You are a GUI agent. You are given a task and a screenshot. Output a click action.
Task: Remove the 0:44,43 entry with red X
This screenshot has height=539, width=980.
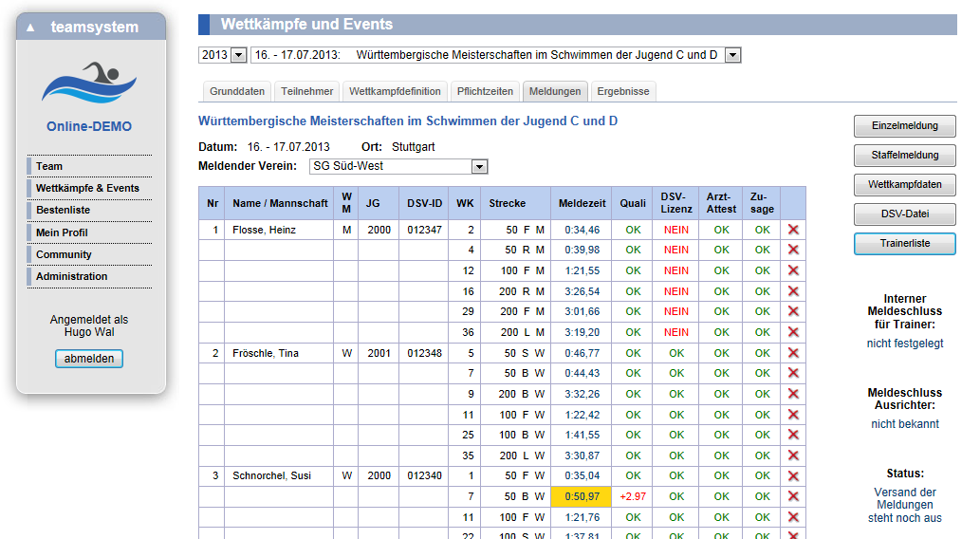[793, 373]
